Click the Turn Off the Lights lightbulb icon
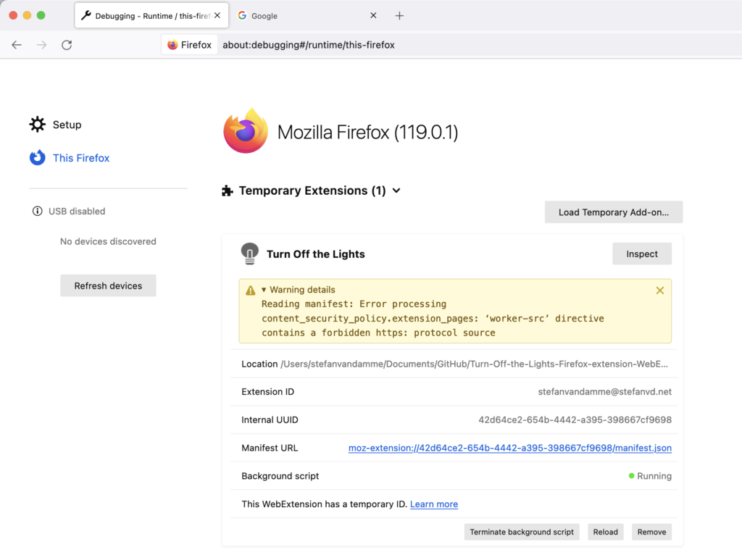 (249, 254)
